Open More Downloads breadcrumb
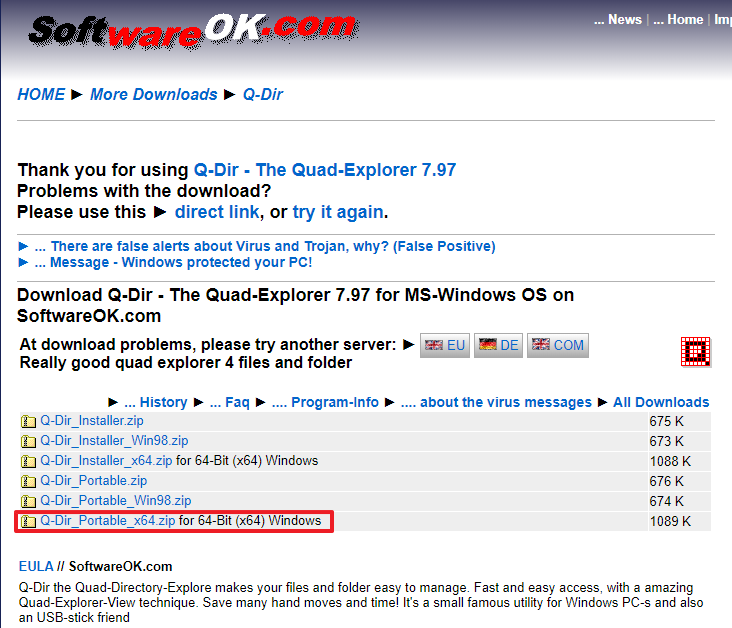This screenshot has height=628, width=732. [x=154, y=94]
